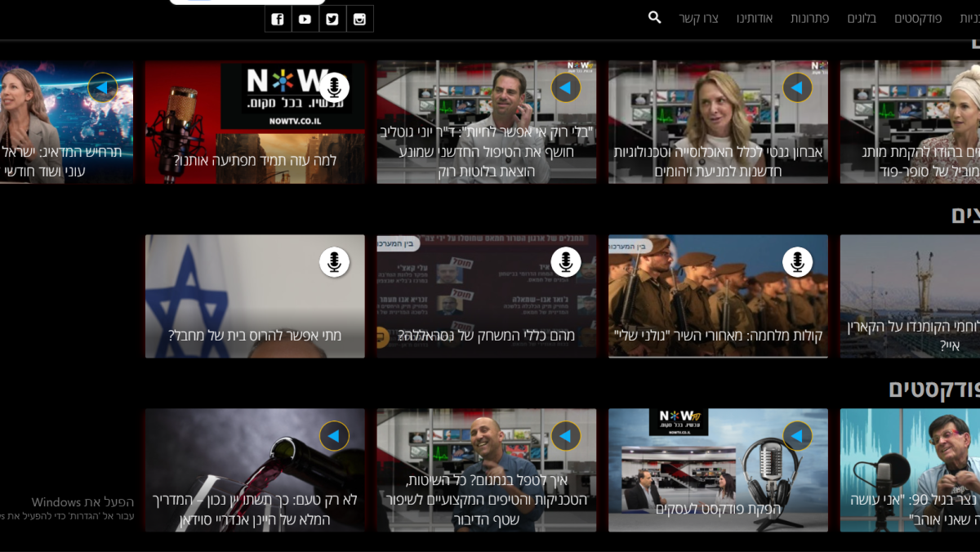Open the title link קולות מלחמה

(718, 336)
